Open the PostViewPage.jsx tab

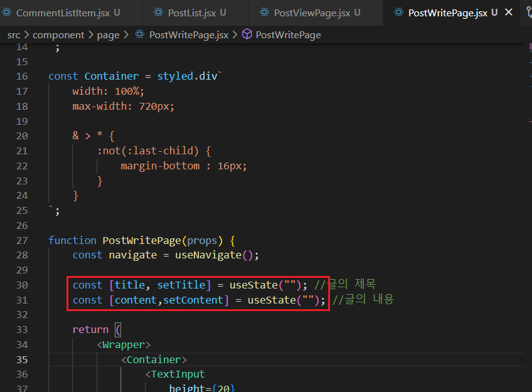point(316,13)
